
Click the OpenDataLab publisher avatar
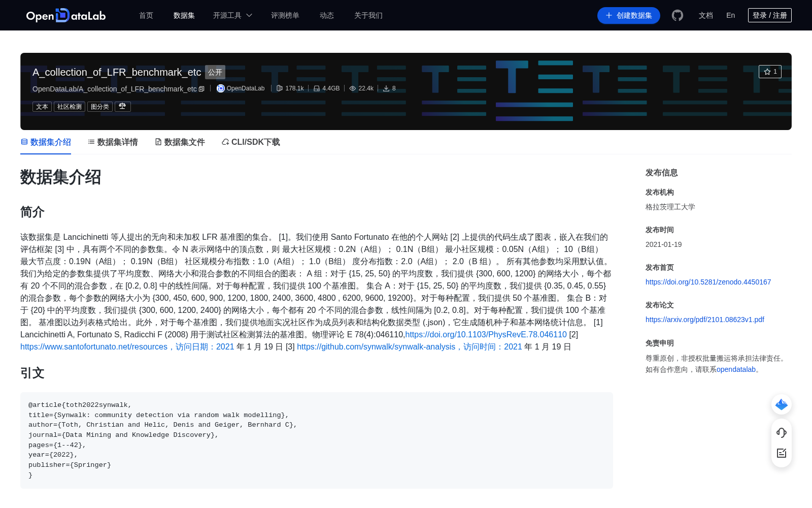pos(220,88)
